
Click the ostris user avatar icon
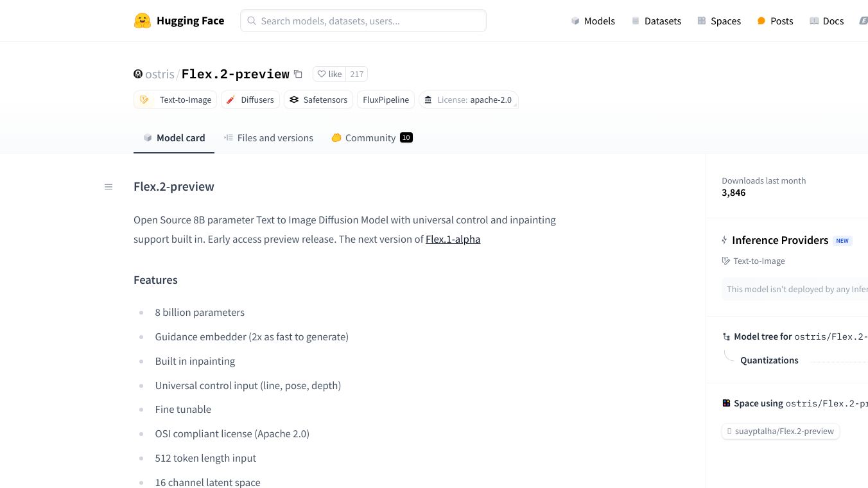[x=138, y=74]
